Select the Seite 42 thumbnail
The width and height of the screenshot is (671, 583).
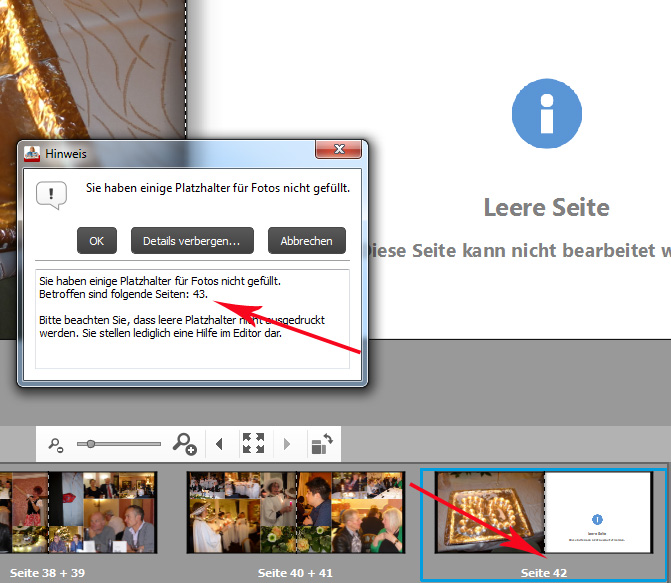543,512
